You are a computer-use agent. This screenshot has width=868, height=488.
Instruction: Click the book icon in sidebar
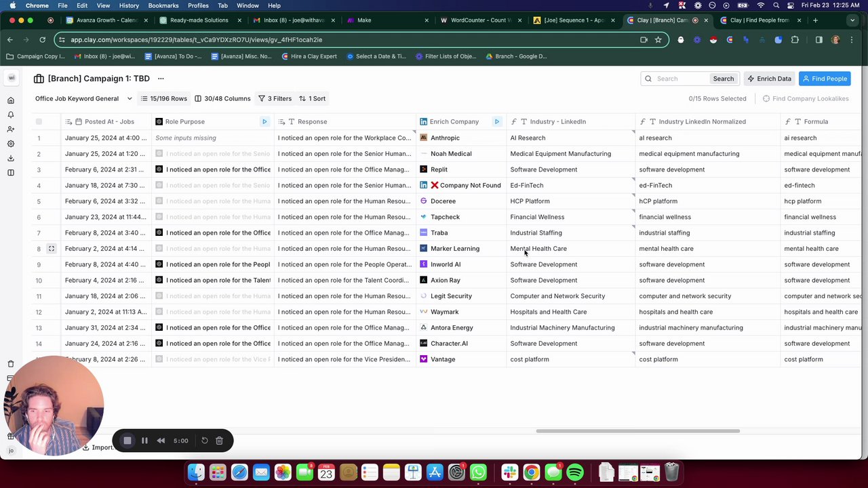click(x=11, y=172)
